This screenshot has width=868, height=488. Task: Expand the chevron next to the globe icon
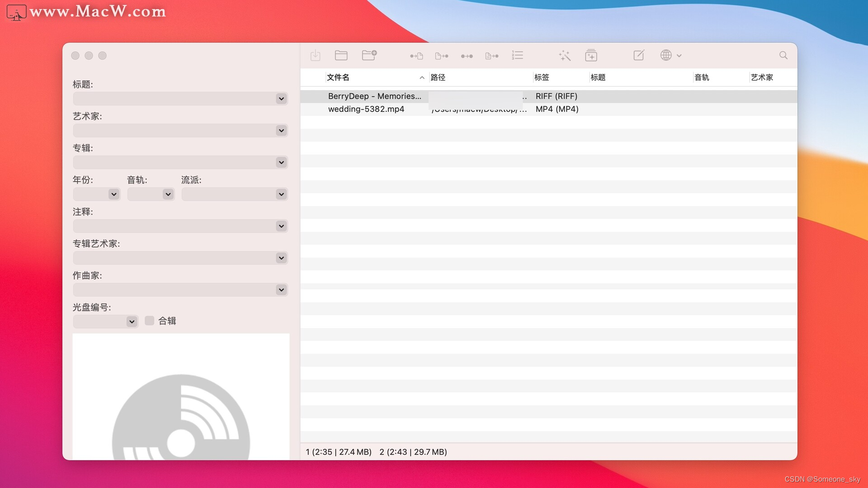pyautogui.click(x=679, y=56)
